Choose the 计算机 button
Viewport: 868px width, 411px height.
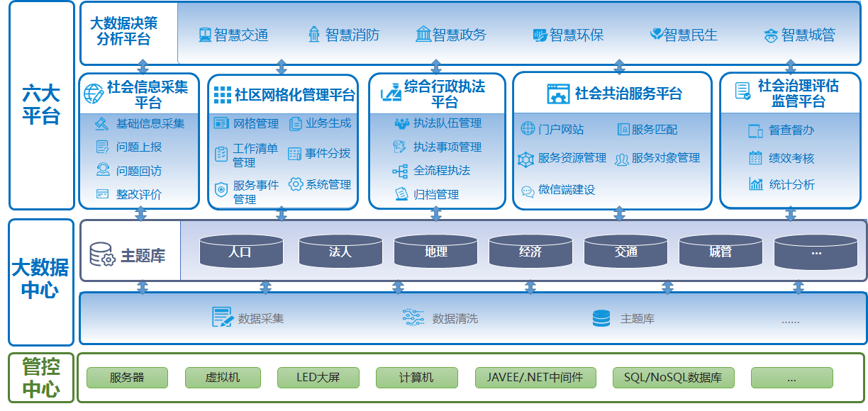(x=416, y=378)
